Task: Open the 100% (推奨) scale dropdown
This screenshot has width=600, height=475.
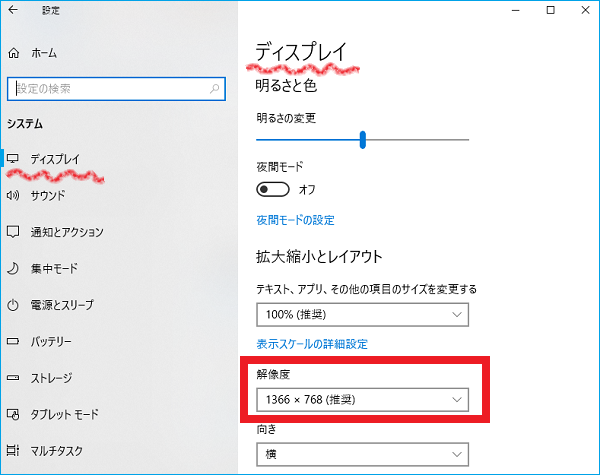Action: [362, 315]
